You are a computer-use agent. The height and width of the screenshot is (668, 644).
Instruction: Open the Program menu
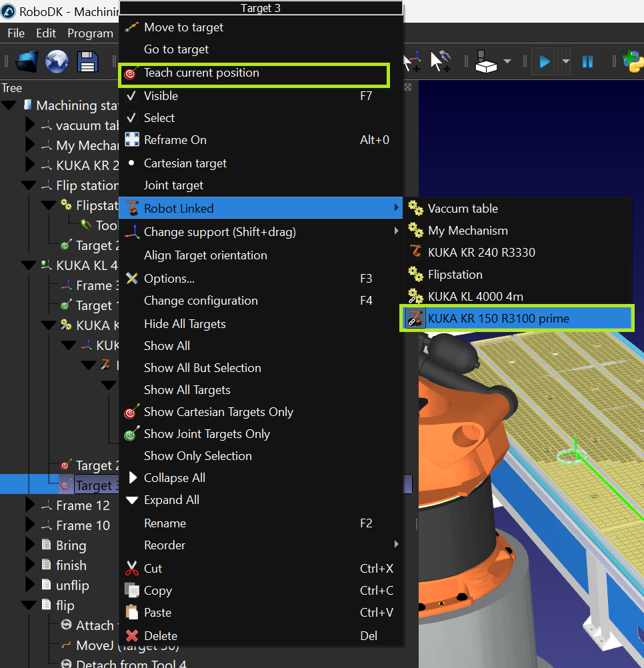pos(90,33)
